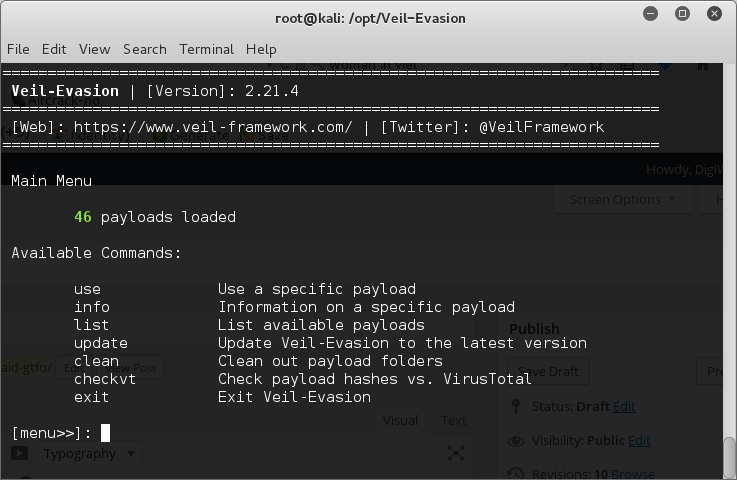Switch to Visual tab in background editor

400,420
